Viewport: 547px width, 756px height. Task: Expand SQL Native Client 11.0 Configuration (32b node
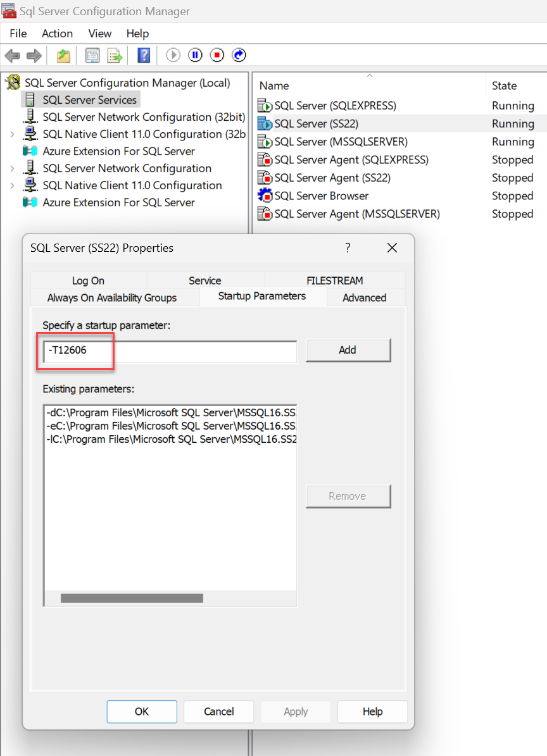13,135
